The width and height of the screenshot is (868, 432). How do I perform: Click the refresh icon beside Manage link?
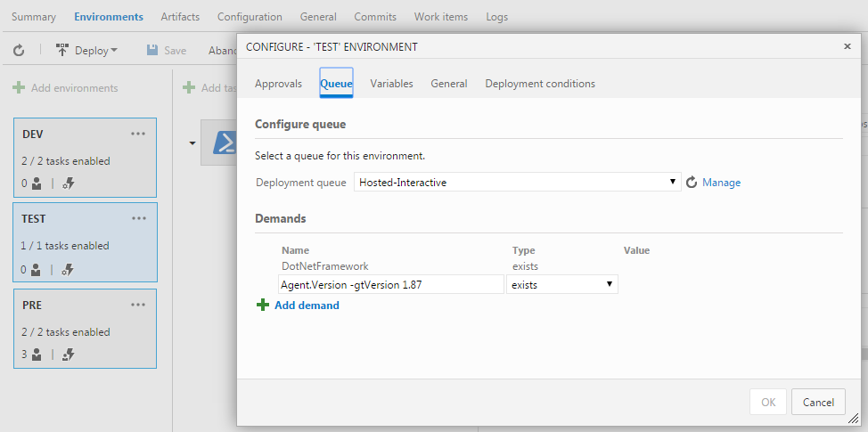click(692, 183)
